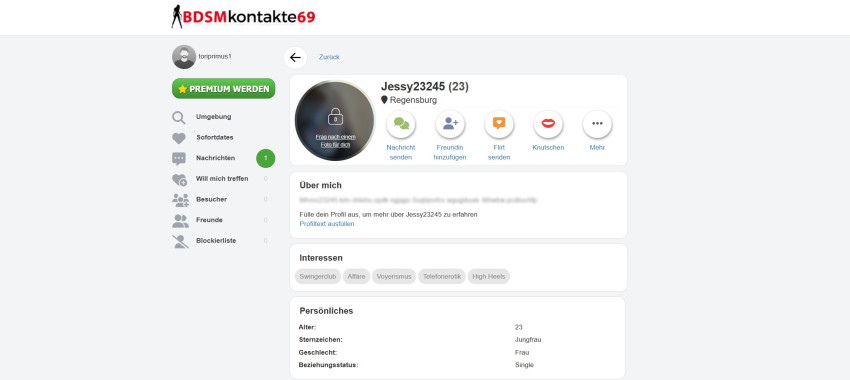Click the Freundin hinzufügen label
Image resolution: width=850 pixels, height=380 pixels.
click(450, 152)
